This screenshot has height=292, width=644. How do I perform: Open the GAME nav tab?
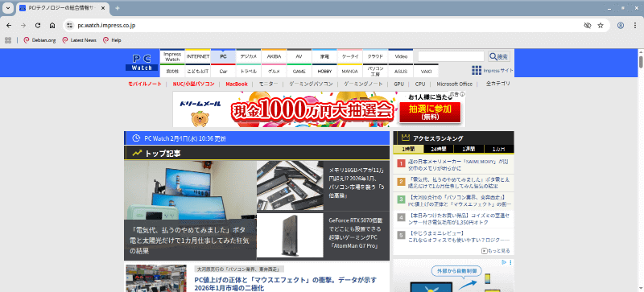coord(299,71)
